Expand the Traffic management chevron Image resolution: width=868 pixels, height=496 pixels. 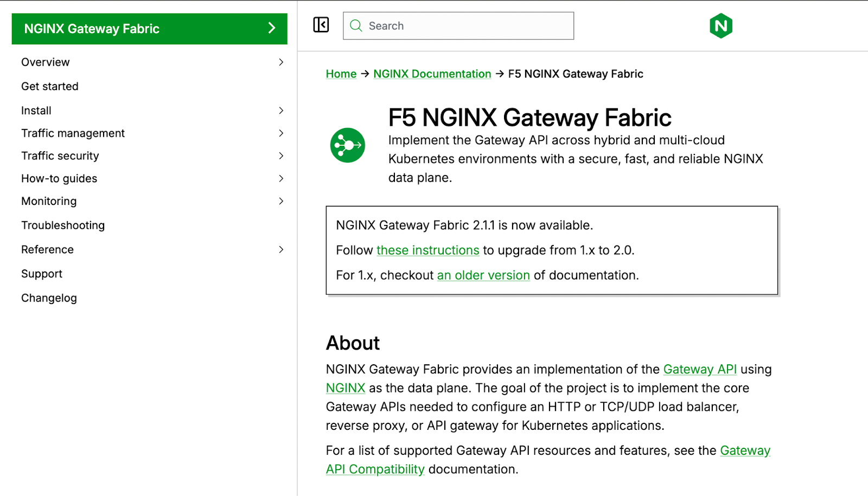pyautogui.click(x=281, y=133)
